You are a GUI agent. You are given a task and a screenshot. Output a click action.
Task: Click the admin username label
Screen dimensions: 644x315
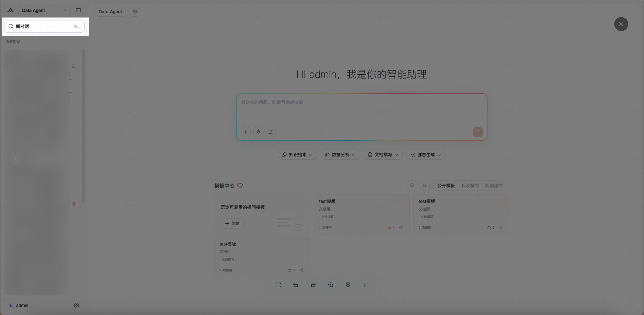tap(22, 305)
